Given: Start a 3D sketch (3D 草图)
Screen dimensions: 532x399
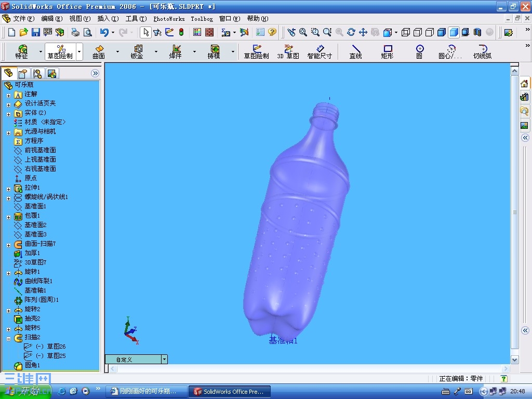Looking at the screenshot, I should point(288,51).
